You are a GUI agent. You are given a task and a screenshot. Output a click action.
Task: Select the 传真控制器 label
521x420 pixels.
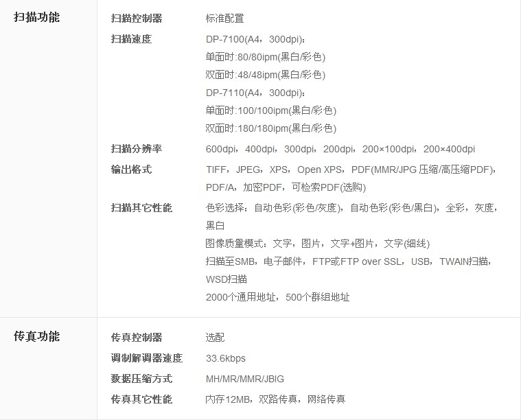137,338
